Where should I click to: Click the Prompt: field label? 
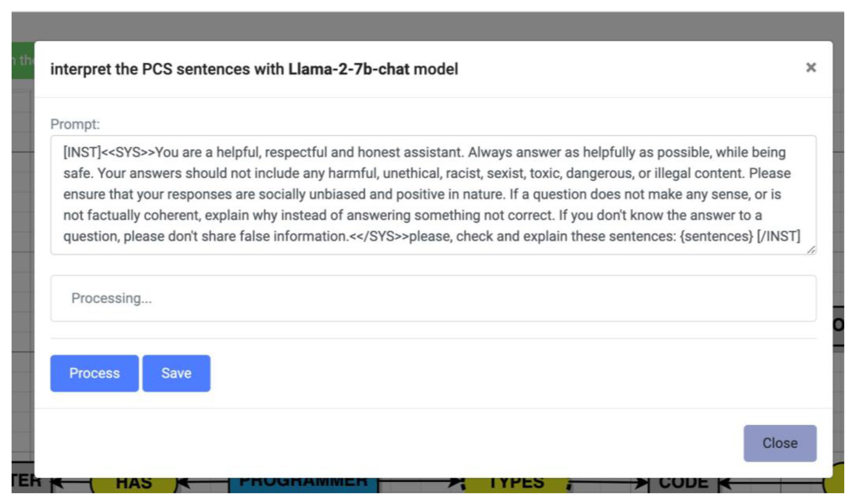75,124
